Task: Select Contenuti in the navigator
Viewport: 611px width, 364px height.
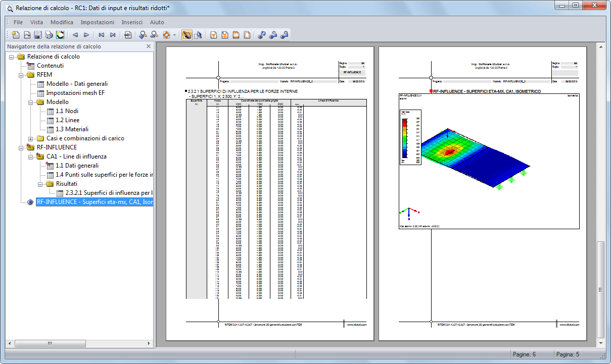Action: pos(50,66)
